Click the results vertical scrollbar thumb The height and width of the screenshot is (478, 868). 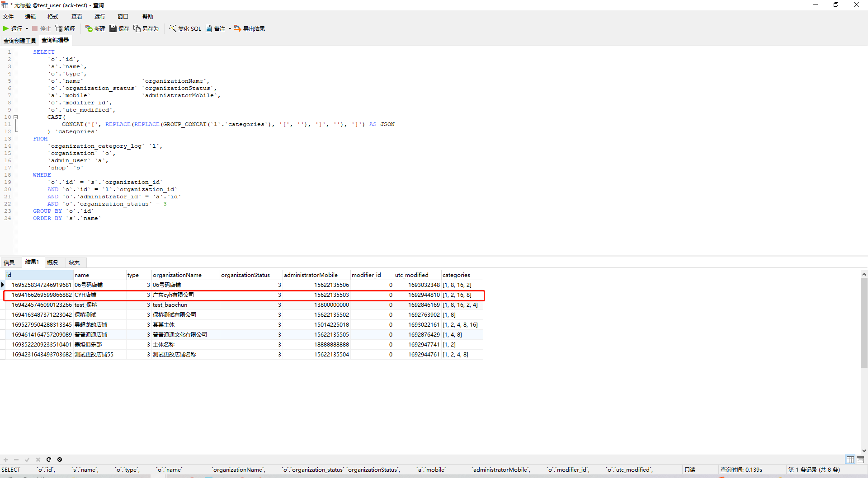click(864, 323)
